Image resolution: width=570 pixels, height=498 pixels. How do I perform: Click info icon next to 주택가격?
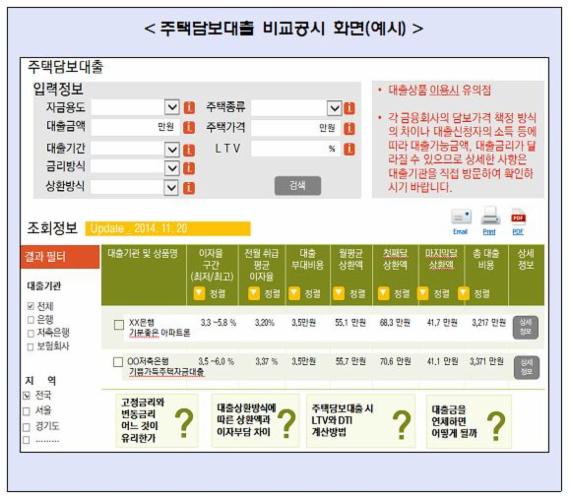point(349,128)
